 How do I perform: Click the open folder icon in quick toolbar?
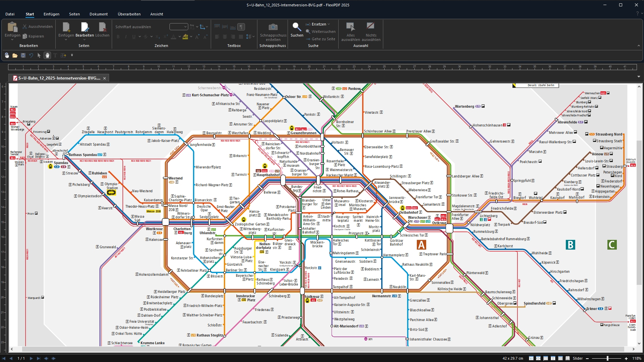click(x=15, y=55)
